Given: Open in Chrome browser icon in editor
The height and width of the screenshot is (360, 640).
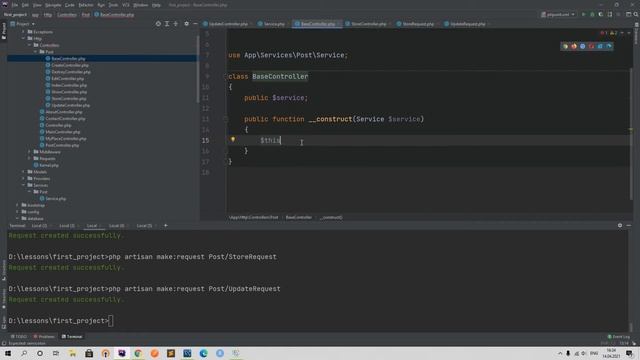Looking at the screenshot, I should 565,46.
